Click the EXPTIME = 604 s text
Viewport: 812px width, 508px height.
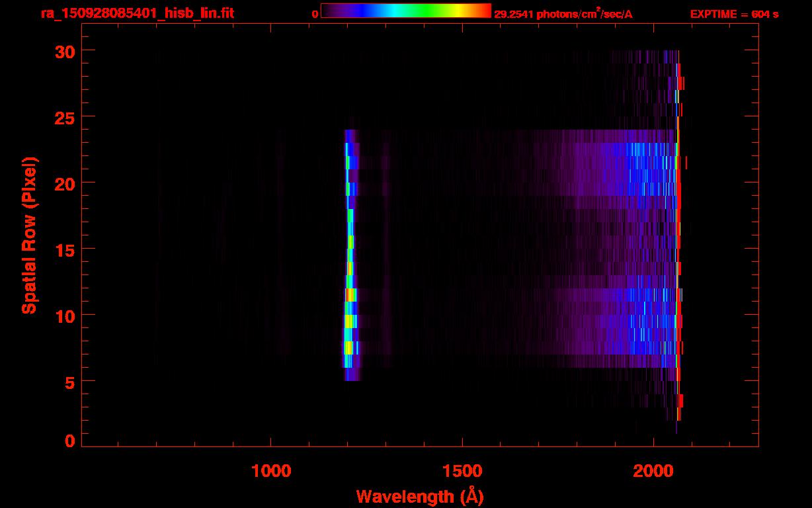point(734,14)
